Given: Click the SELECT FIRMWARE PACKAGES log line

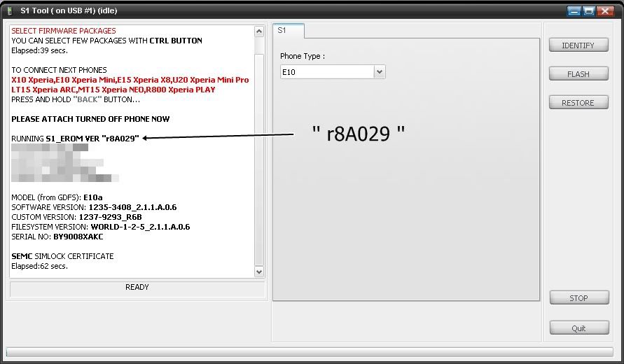Looking at the screenshot, I should pyautogui.click(x=64, y=31).
